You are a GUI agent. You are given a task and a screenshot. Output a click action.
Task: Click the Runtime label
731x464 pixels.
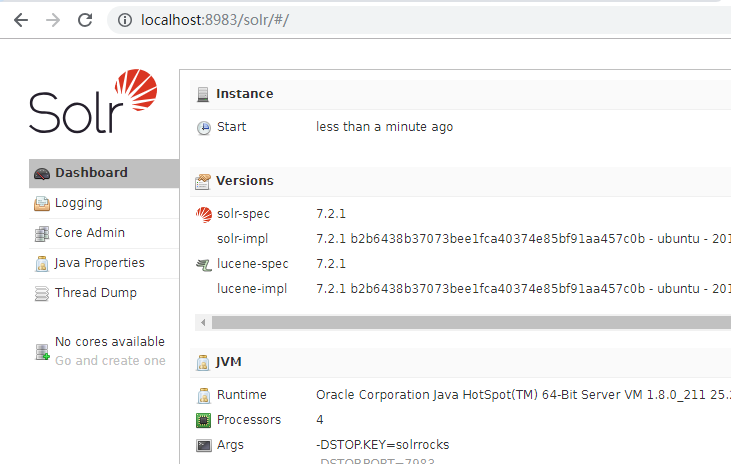tap(241, 395)
